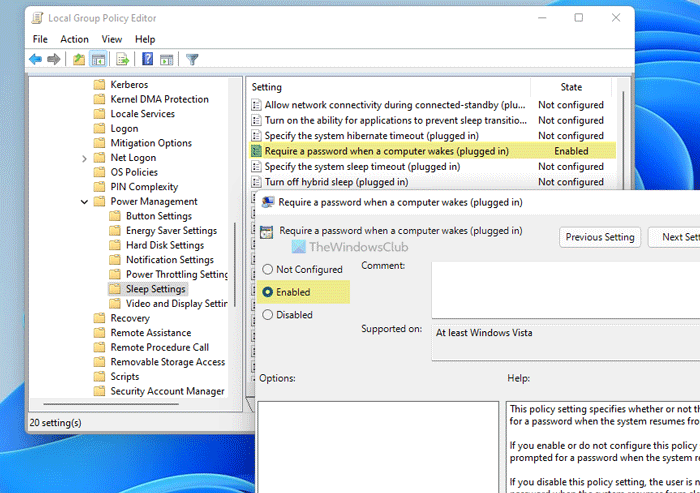Click the help text in the Help pane
Image resolution: width=700 pixels, height=493 pixels.
pos(604,447)
